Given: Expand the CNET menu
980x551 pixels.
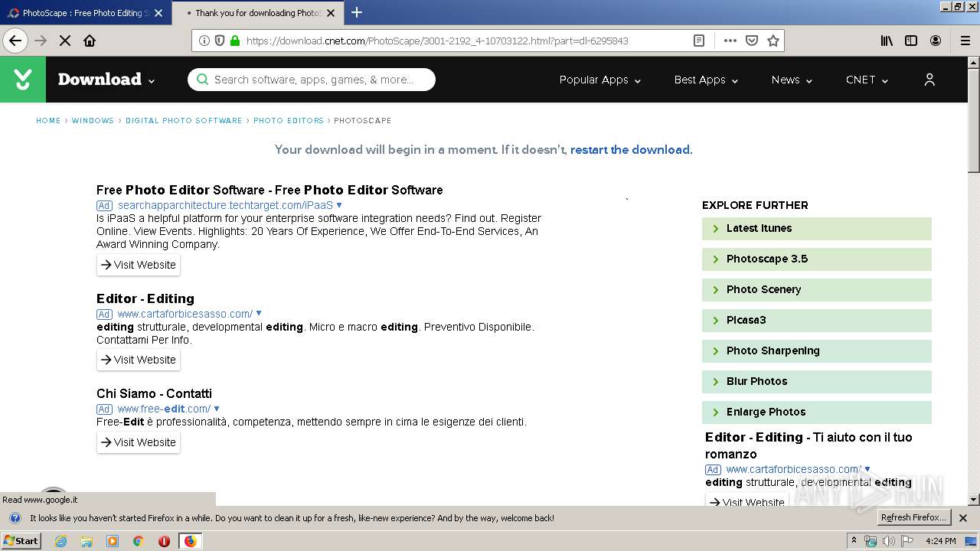Looking at the screenshot, I should tap(867, 80).
